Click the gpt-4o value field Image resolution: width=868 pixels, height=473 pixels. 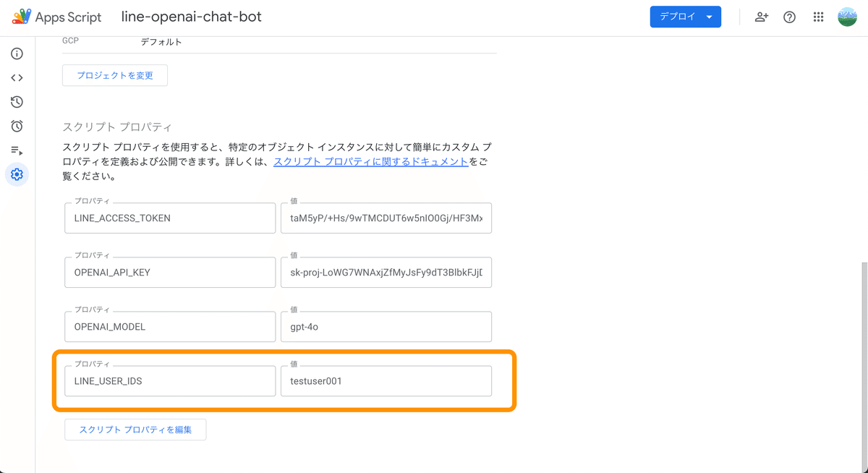[386, 326]
